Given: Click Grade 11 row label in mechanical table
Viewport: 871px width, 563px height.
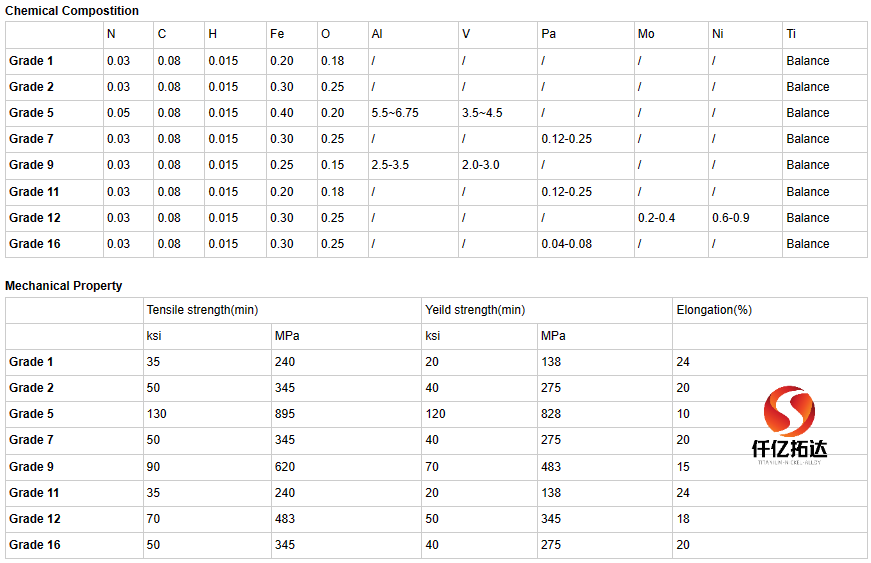Looking at the screenshot, I should click(x=34, y=492).
